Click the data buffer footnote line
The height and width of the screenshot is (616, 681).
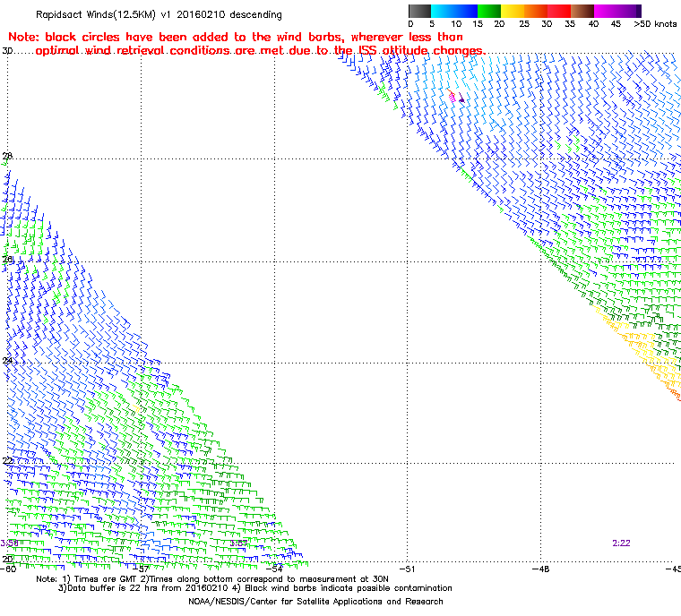(x=255, y=588)
